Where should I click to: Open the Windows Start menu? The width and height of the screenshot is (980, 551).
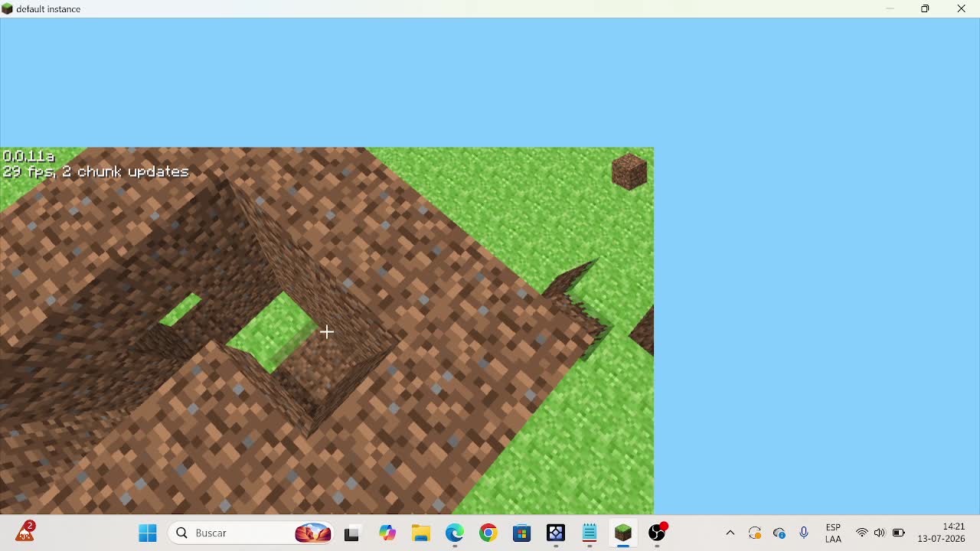pos(148,533)
